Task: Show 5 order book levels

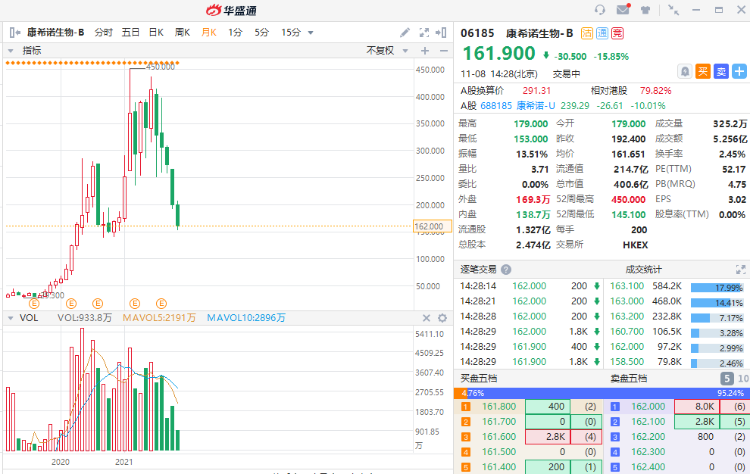Action: click(x=727, y=379)
